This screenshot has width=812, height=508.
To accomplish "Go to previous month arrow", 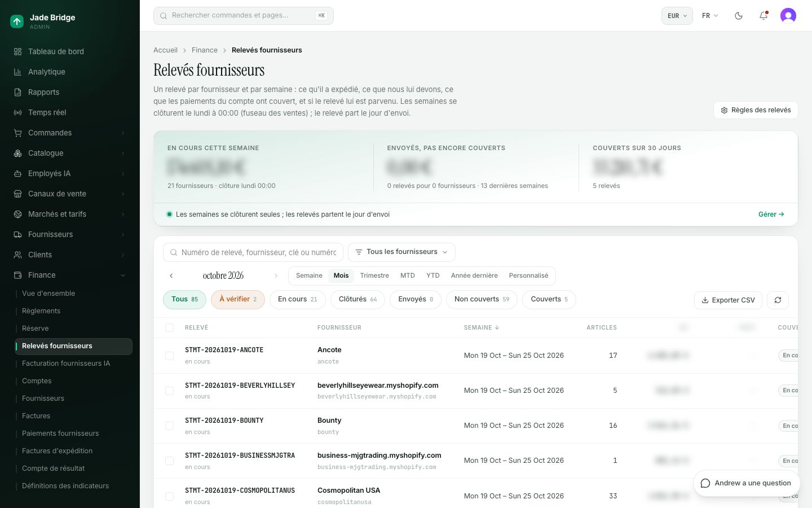I will (x=171, y=276).
